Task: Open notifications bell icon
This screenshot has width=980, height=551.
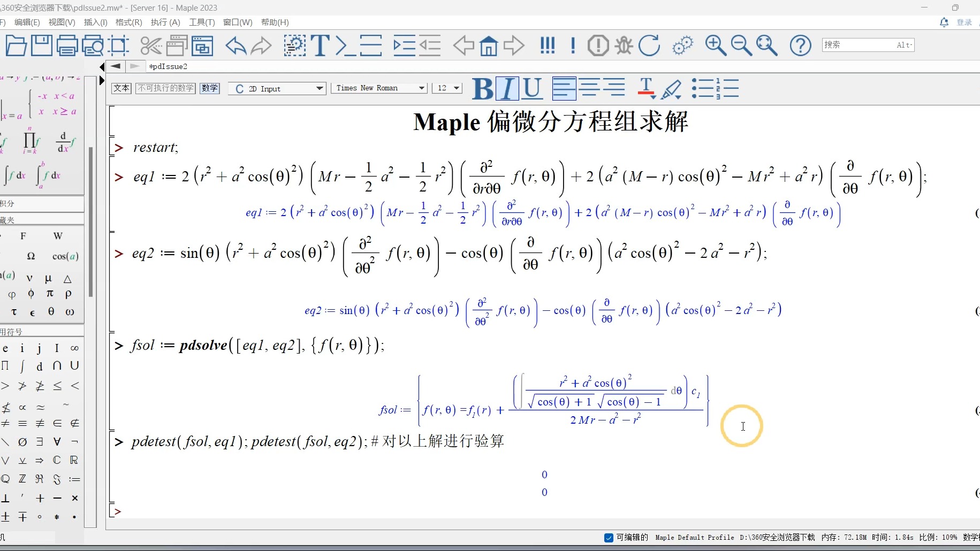Action: (944, 22)
